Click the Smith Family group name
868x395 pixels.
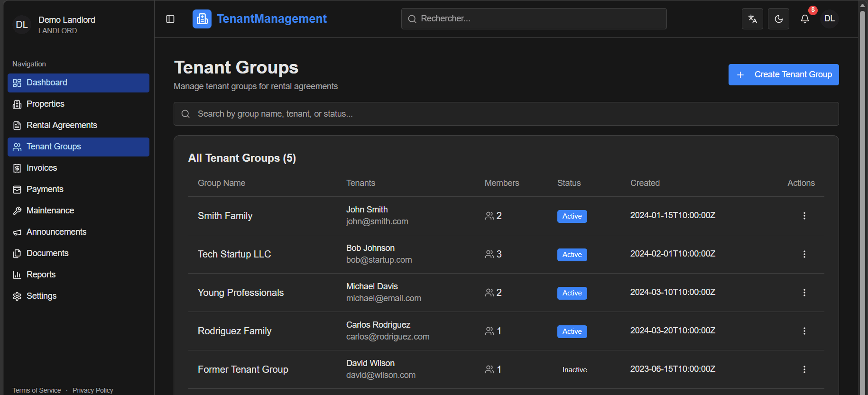click(x=225, y=216)
